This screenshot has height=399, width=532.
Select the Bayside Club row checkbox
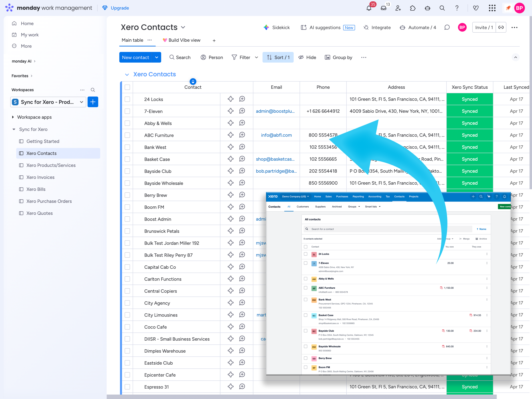(x=127, y=171)
